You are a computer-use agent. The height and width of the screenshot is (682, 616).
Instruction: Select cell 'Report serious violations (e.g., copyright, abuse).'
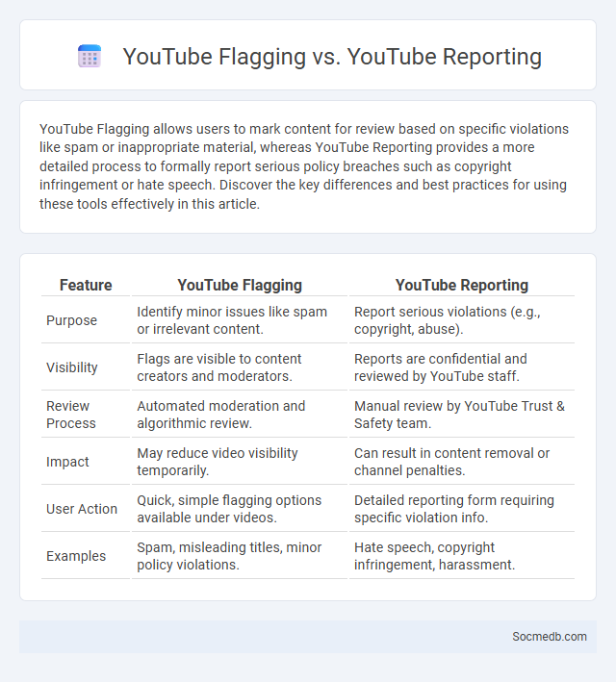pos(461,320)
